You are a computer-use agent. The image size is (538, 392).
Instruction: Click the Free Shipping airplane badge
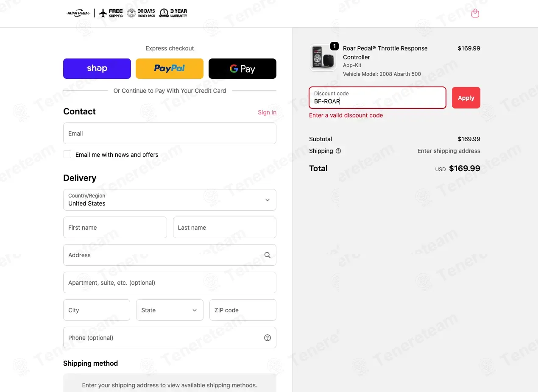(111, 13)
